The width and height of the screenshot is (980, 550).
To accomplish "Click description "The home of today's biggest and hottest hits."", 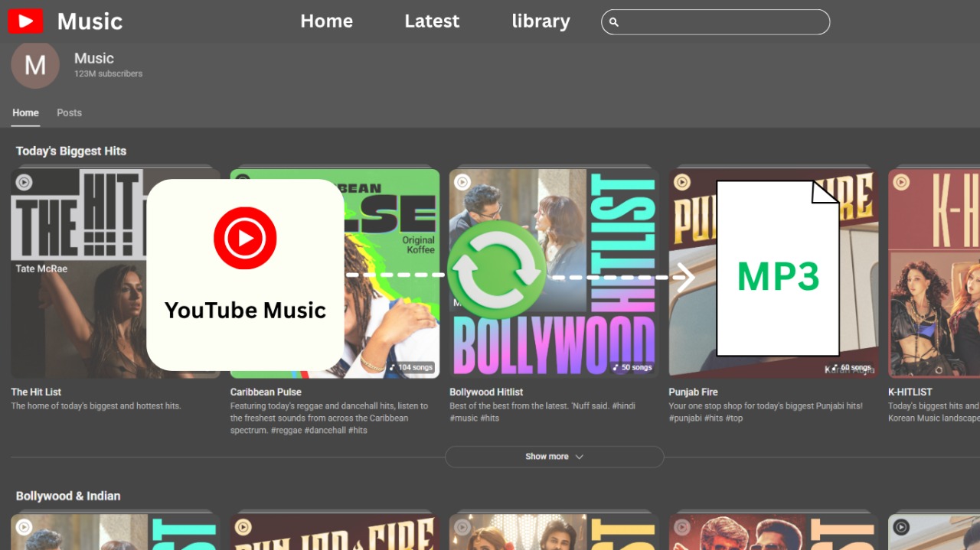I will tap(96, 406).
